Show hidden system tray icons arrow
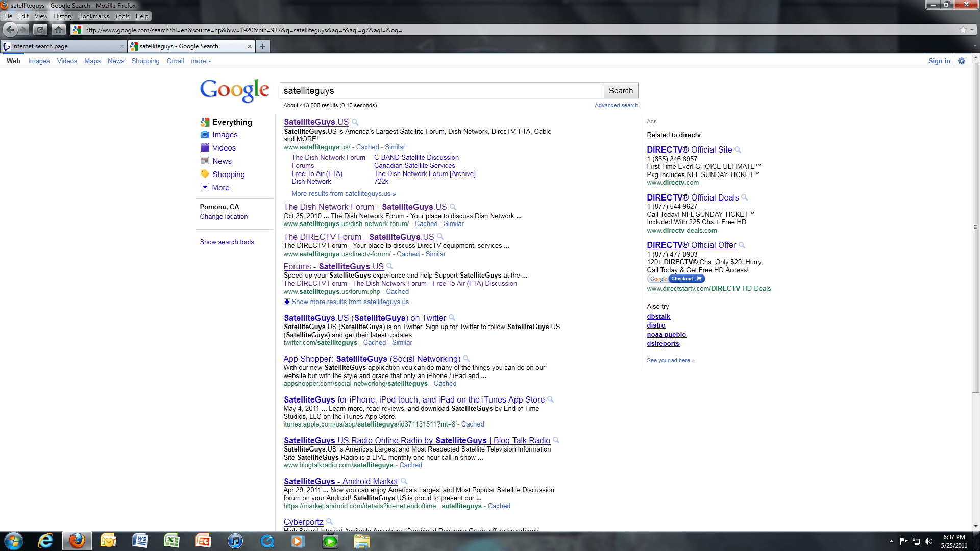 coord(891,541)
